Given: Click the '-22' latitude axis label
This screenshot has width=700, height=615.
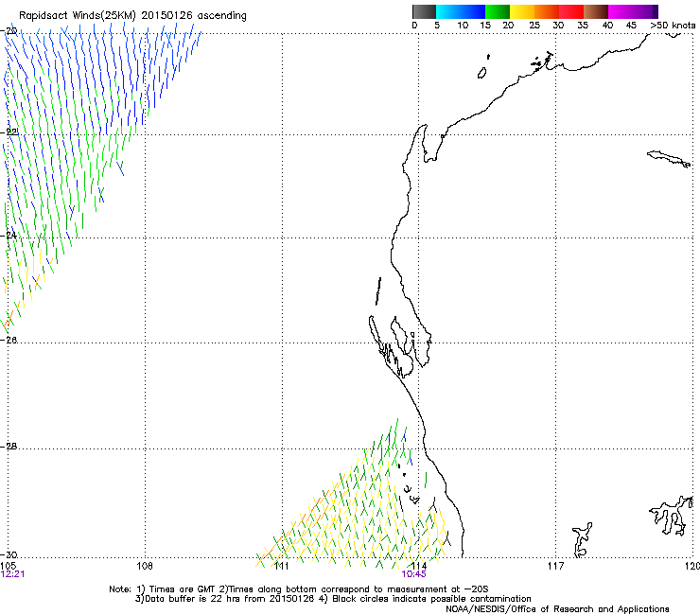Looking at the screenshot, I should (x=9, y=132).
